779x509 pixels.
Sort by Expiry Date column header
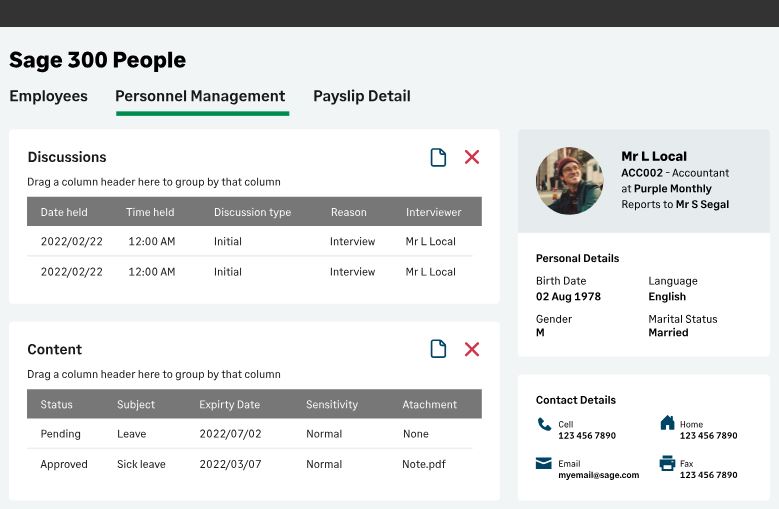[230, 404]
